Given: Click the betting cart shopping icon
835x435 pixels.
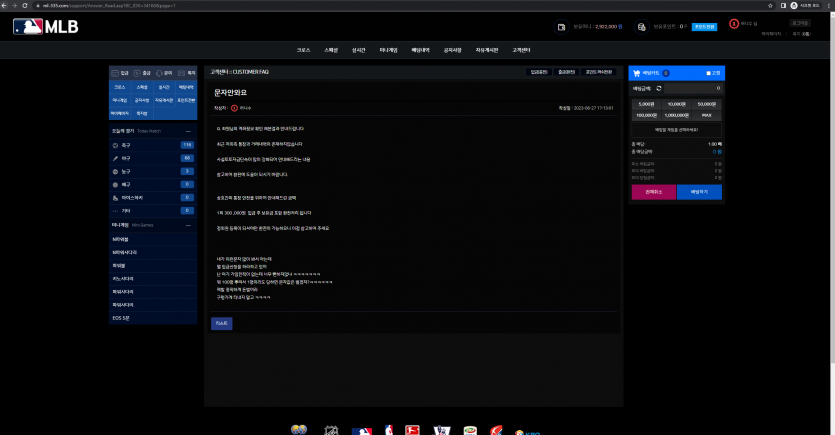Looking at the screenshot, I should coord(636,73).
